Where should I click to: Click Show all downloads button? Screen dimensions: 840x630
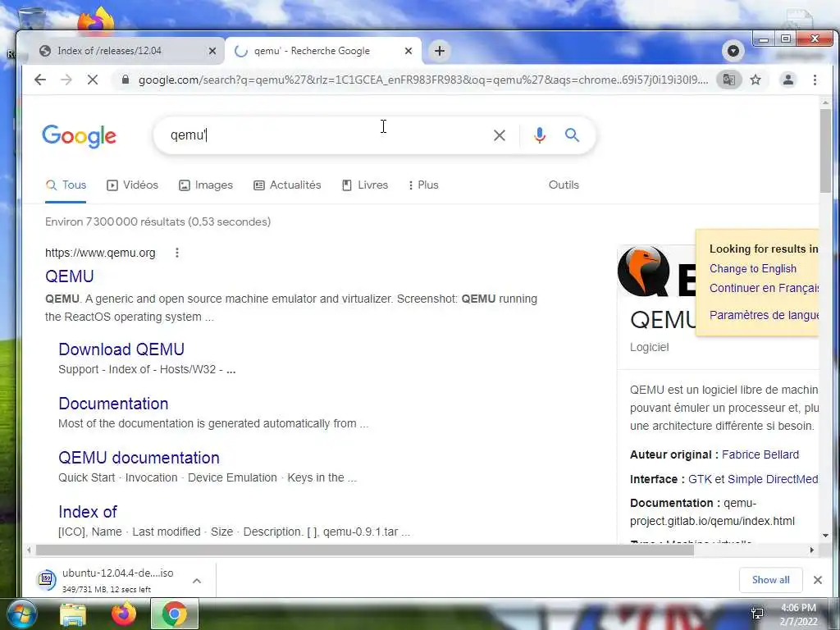tap(770, 580)
